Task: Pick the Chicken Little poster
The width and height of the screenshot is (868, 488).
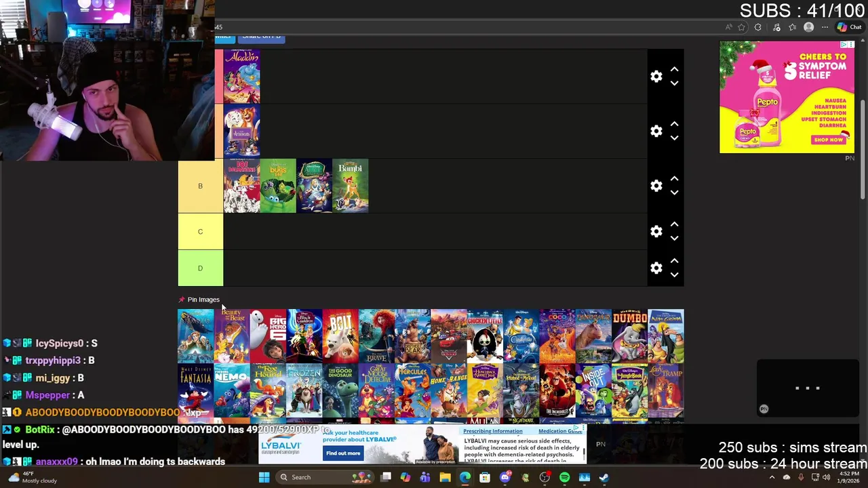Action: coord(485,336)
